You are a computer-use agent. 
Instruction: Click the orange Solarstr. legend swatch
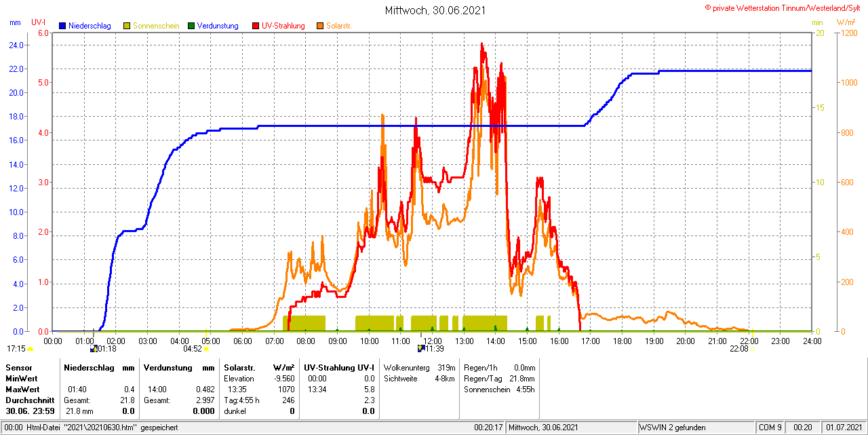pos(320,26)
